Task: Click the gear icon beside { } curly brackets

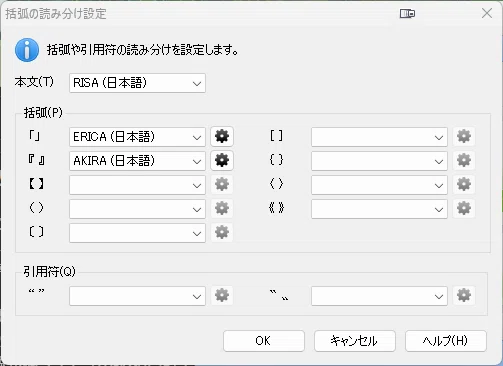Action: pos(464,160)
